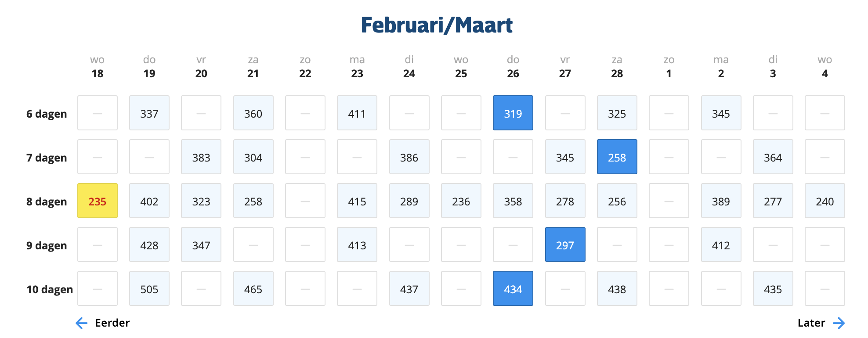The height and width of the screenshot is (338, 868).
Task: Choose the highlighted 258 price for 7 dagen
Action: click(617, 157)
